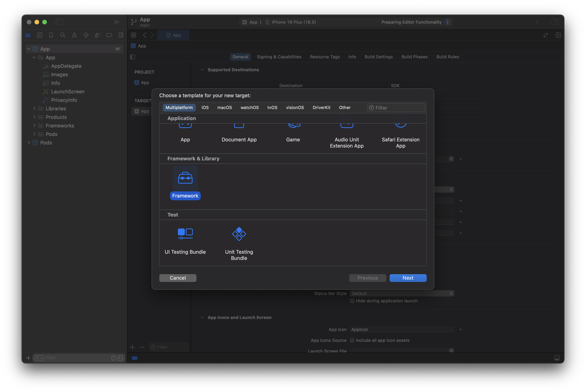
Task: Expand the Pods project in navigator
Action: point(29,143)
